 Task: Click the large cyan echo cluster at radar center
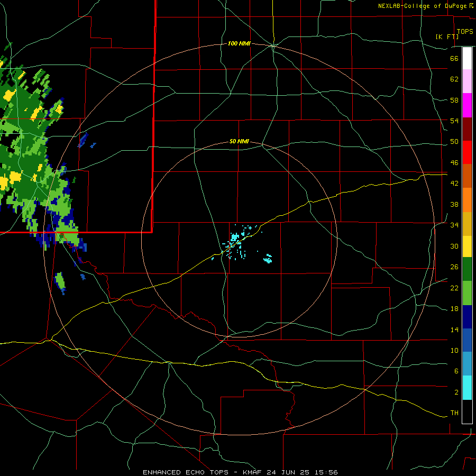235,237
